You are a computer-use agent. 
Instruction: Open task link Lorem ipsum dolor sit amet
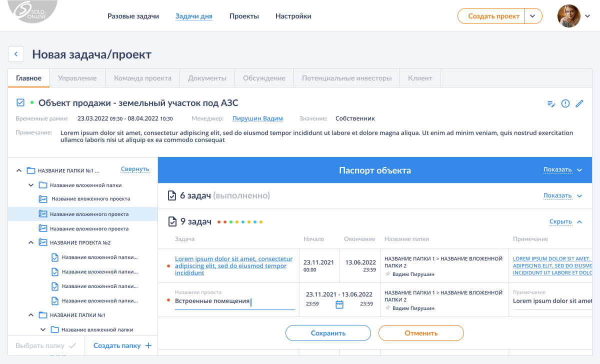pos(233,266)
